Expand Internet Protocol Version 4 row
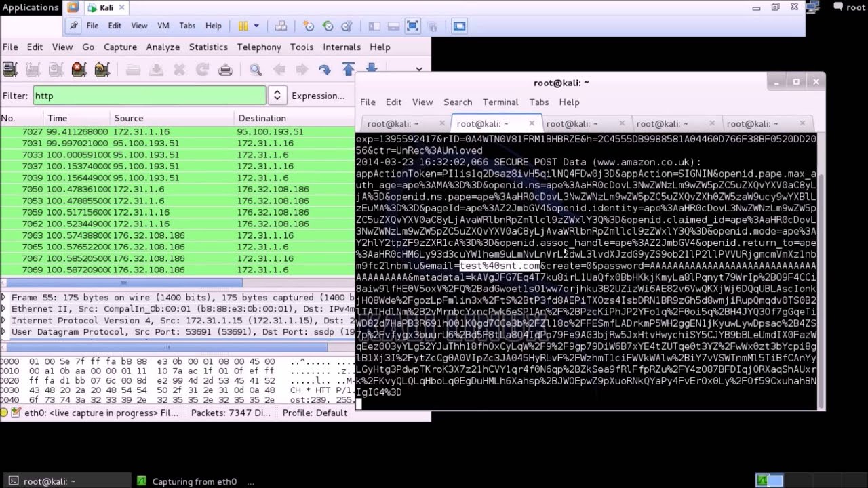Viewport: 868px width, 488px height. coord(5,321)
